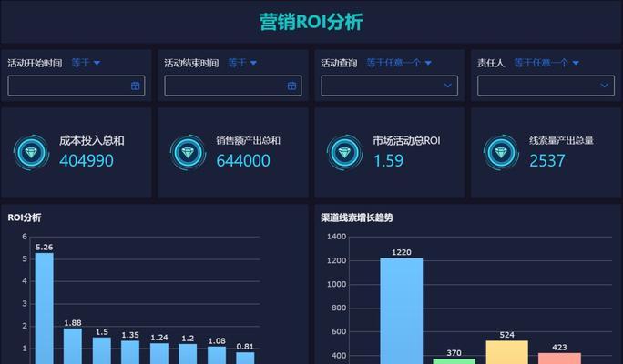Click the 成本投入总和 card label
This screenshot has width=623, height=364.
pos(92,140)
